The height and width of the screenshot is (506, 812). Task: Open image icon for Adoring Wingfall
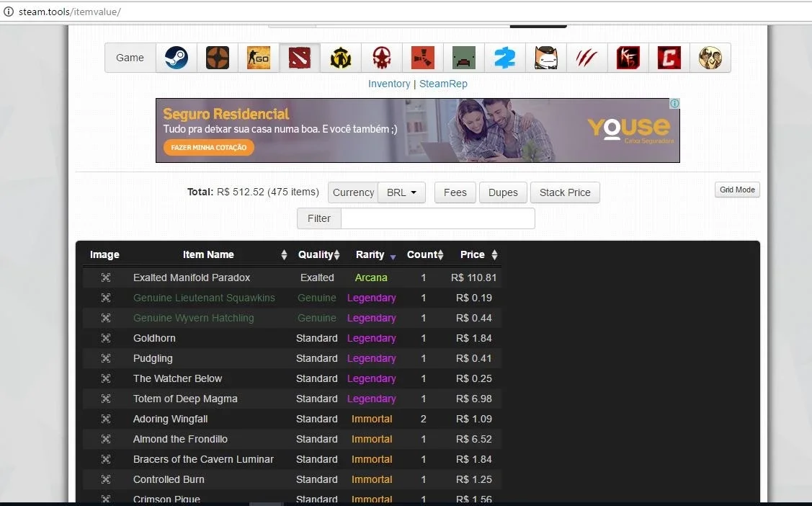pos(106,419)
